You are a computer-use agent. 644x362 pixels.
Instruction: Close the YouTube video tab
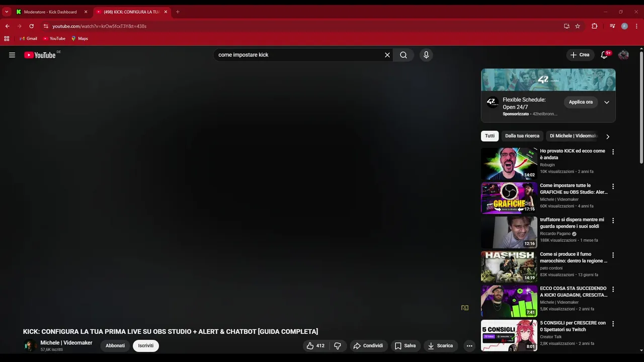pyautogui.click(x=166, y=12)
